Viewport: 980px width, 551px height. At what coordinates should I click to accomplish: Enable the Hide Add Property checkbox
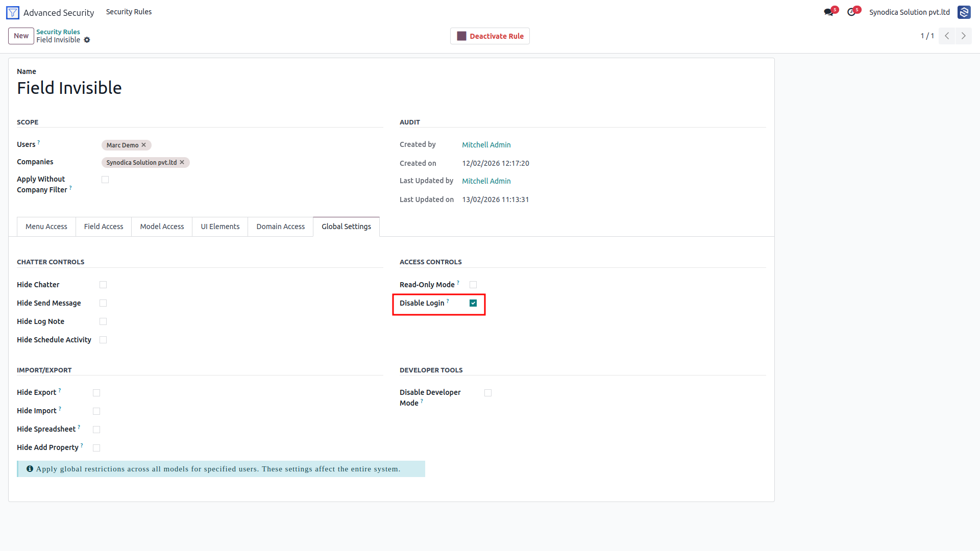(x=96, y=448)
